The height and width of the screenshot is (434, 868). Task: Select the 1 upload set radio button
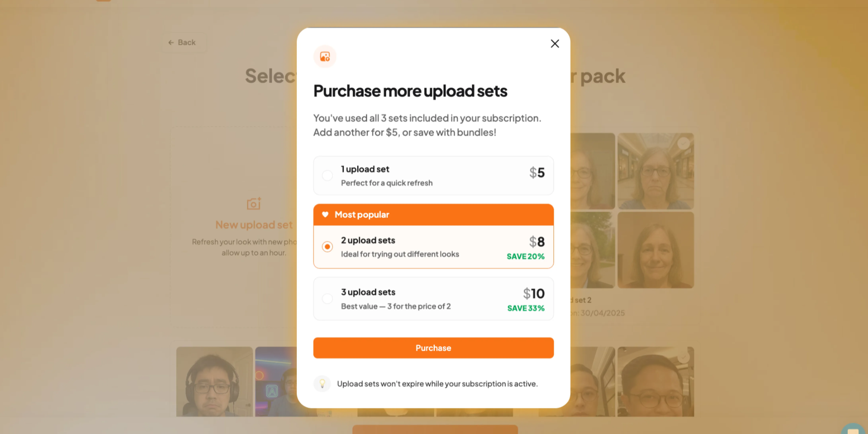coord(327,175)
